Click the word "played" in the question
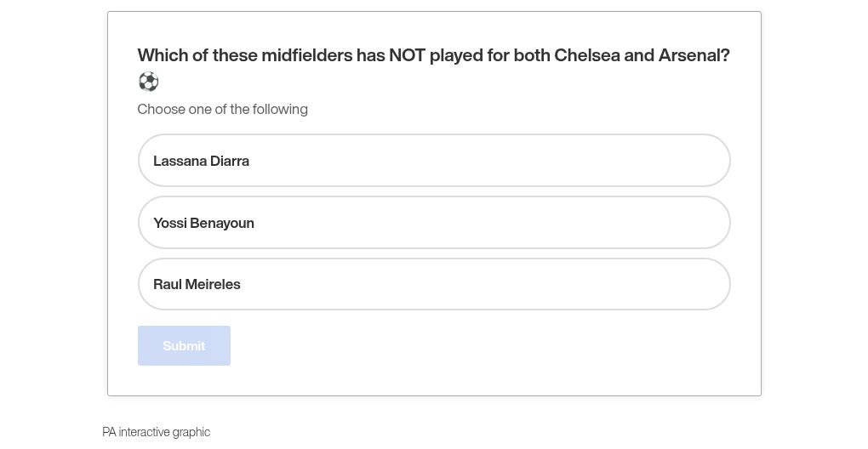Viewport: 868px width, 449px height. point(455,56)
